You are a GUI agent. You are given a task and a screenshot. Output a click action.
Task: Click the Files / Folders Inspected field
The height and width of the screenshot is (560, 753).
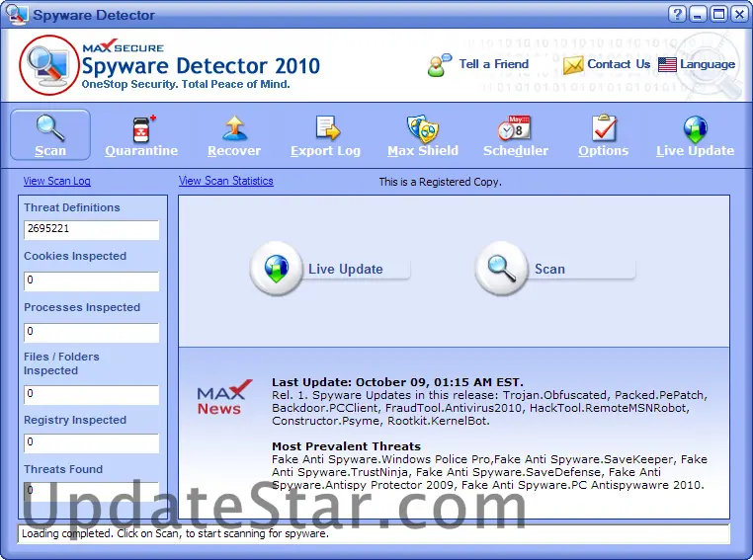click(x=91, y=394)
